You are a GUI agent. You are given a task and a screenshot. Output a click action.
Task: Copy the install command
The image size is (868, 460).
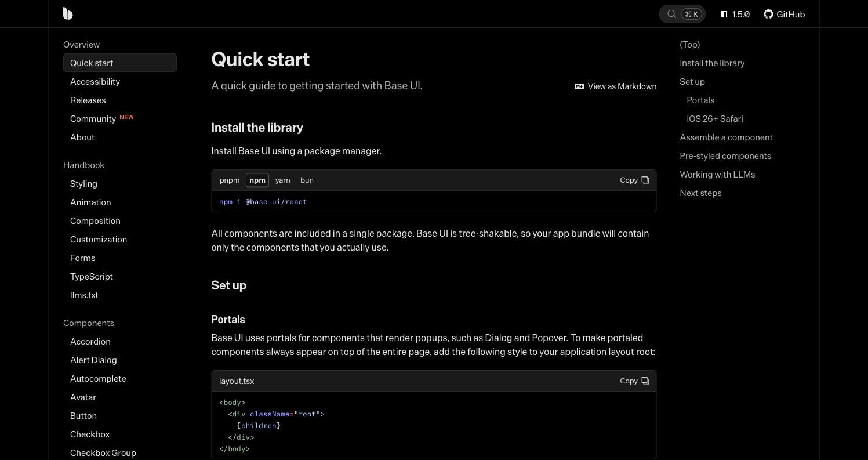[634, 180]
